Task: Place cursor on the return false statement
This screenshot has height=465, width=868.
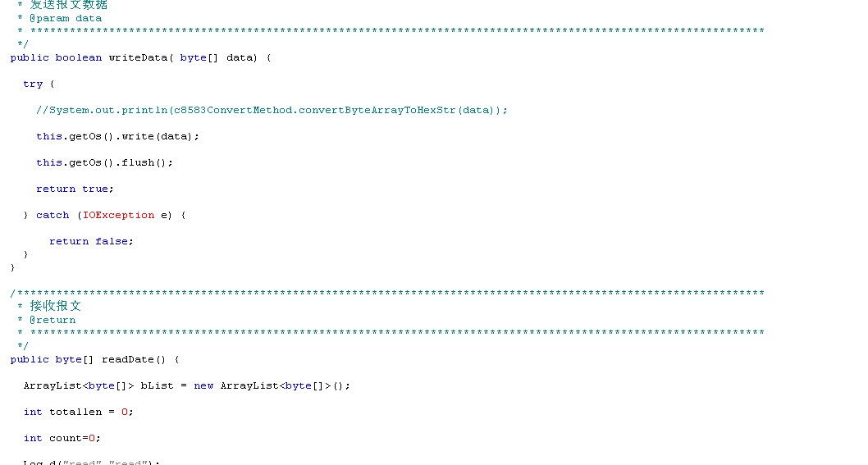Action: (x=90, y=241)
